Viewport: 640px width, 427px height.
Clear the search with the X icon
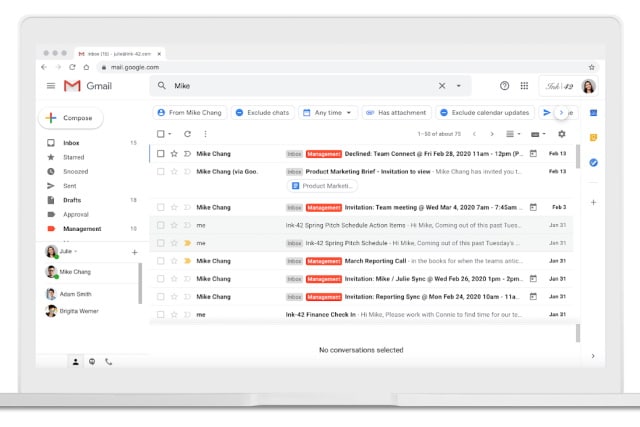pyautogui.click(x=442, y=86)
